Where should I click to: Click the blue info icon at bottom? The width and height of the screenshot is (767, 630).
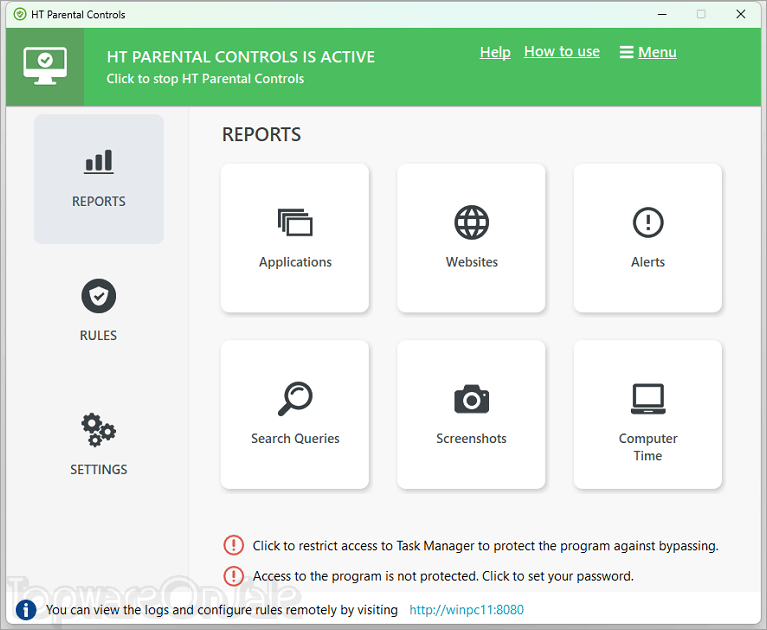coord(26,610)
